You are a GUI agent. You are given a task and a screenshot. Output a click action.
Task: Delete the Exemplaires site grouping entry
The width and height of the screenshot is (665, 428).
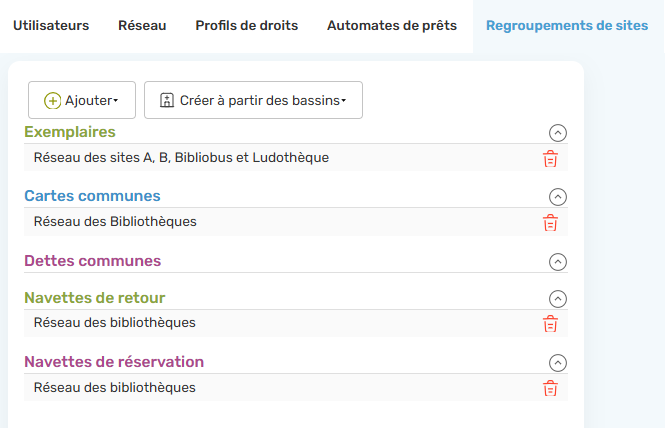550,159
